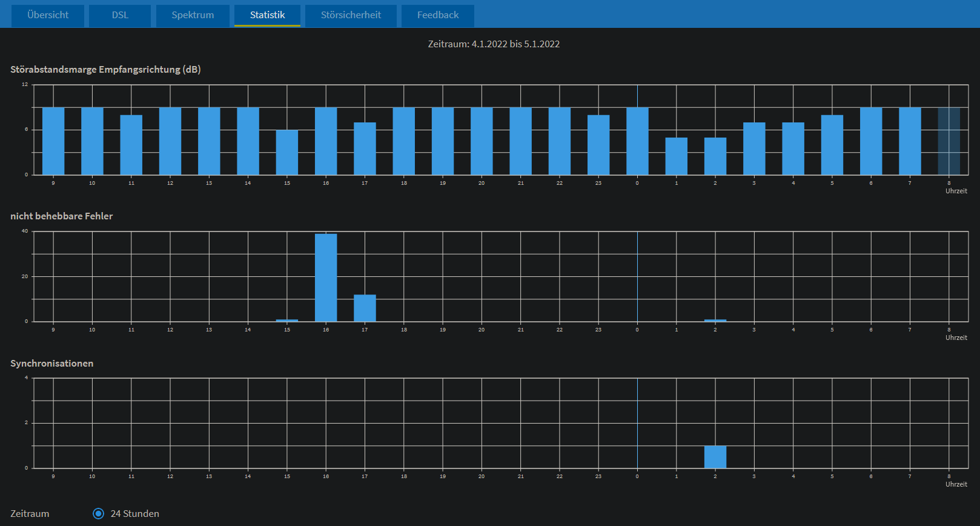This screenshot has width=980, height=526.
Task: Click the 3 Uhr bar in Störabstandsmarge chart
Action: click(x=754, y=148)
